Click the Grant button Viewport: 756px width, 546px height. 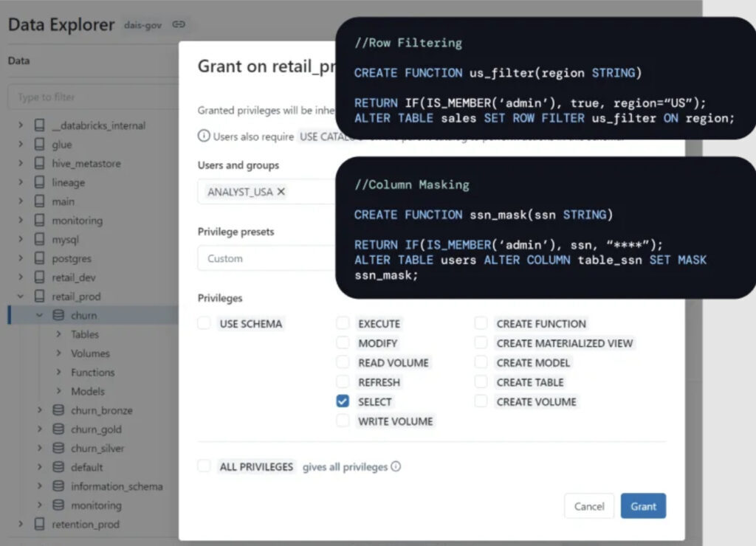(x=643, y=506)
